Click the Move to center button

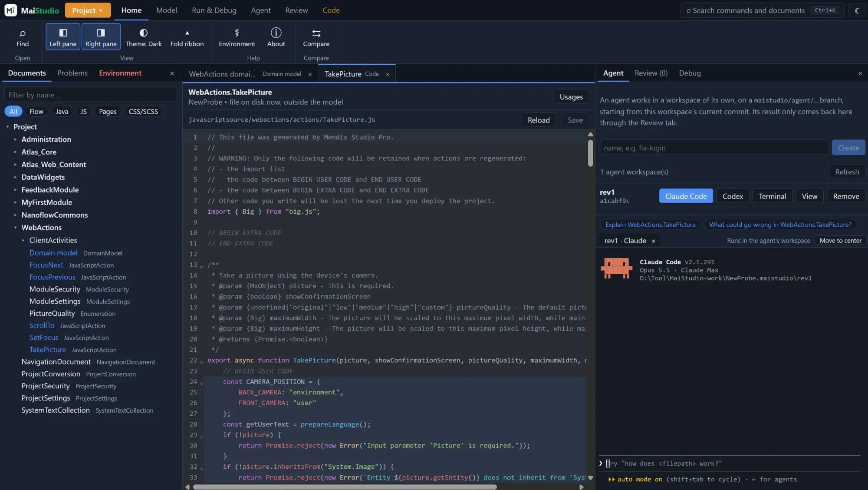click(840, 241)
